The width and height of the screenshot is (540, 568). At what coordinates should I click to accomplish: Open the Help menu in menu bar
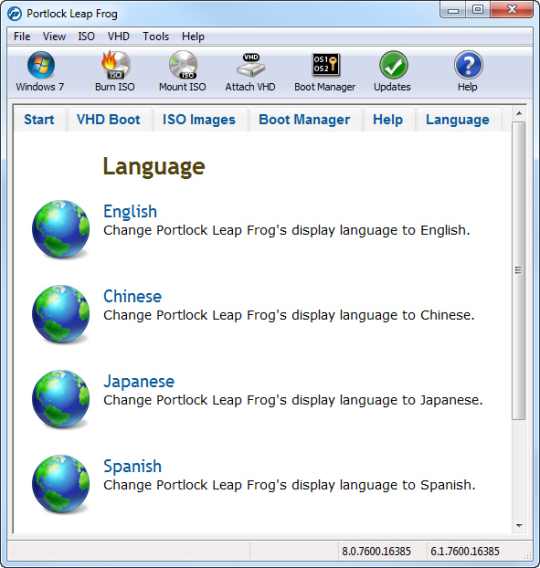point(193,36)
